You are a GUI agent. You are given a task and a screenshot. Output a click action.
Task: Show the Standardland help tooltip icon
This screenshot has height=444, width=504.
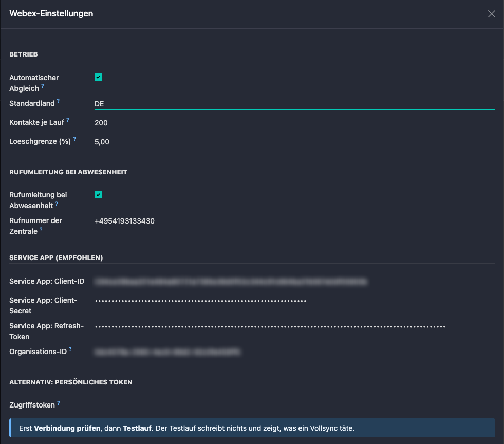tap(58, 101)
